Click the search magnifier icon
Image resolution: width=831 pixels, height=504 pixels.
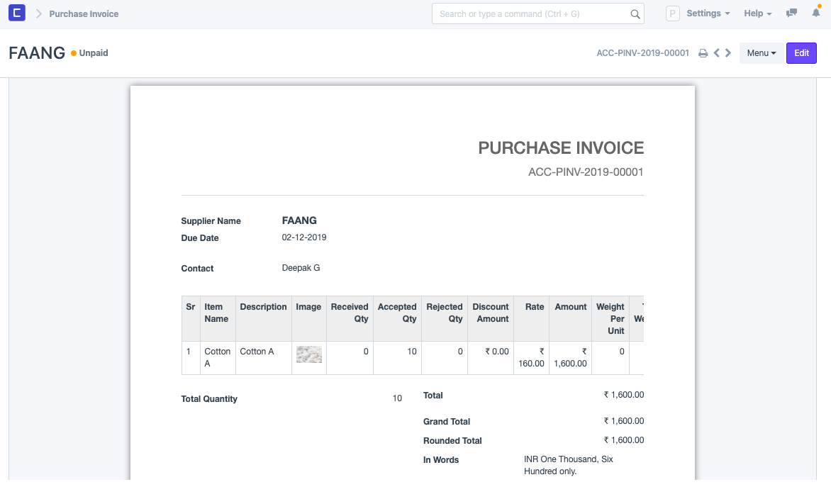(635, 14)
